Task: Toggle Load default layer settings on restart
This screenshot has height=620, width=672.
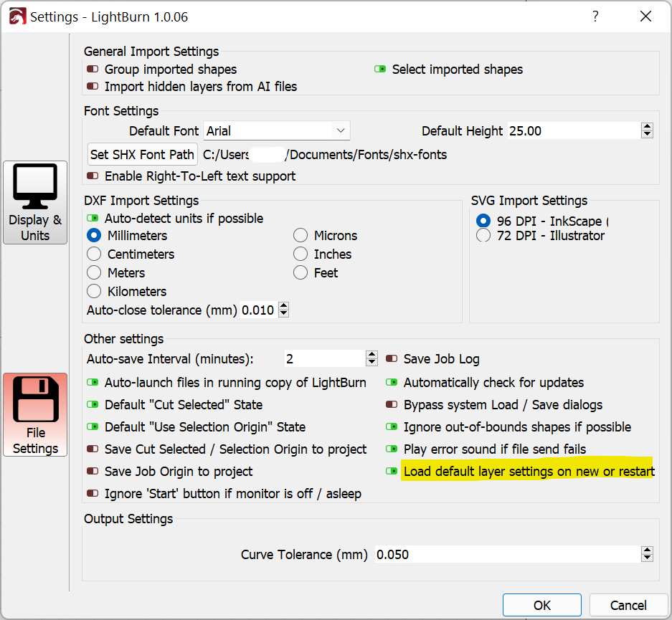Action: [x=392, y=472]
